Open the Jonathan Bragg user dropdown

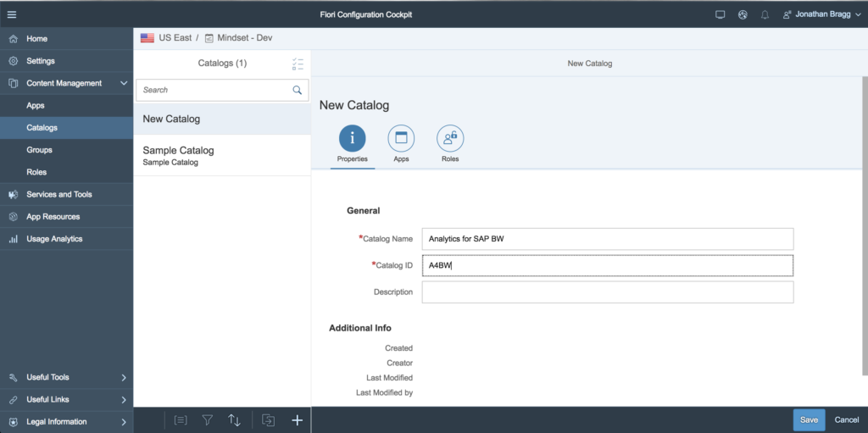click(x=822, y=15)
